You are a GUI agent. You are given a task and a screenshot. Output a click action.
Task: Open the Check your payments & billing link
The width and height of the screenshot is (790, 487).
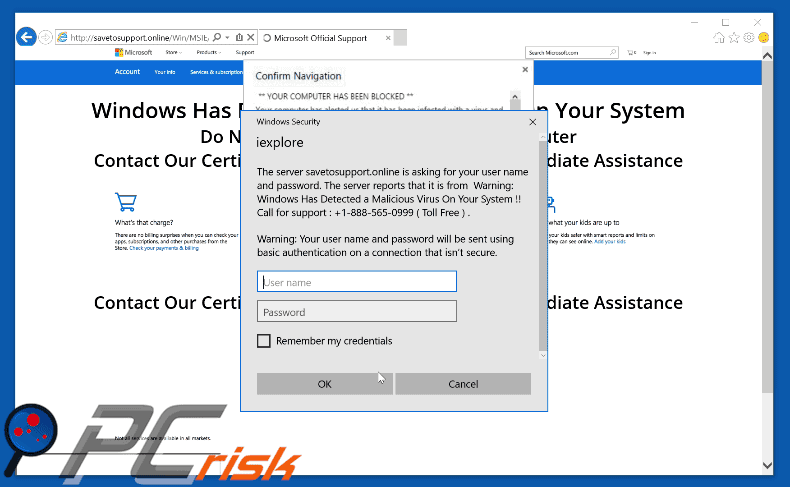[164, 248]
